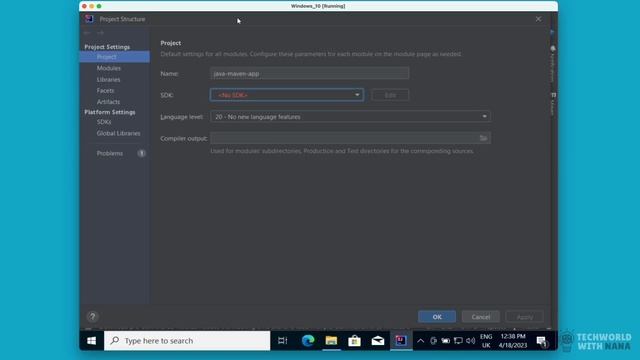The width and height of the screenshot is (640, 360).
Task: Click the battery tray icon
Action: click(x=445, y=341)
